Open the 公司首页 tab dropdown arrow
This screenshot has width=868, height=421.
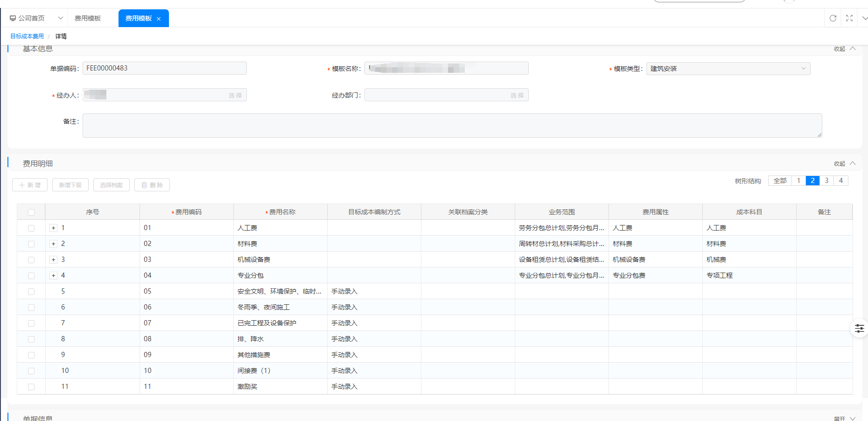(x=60, y=18)
